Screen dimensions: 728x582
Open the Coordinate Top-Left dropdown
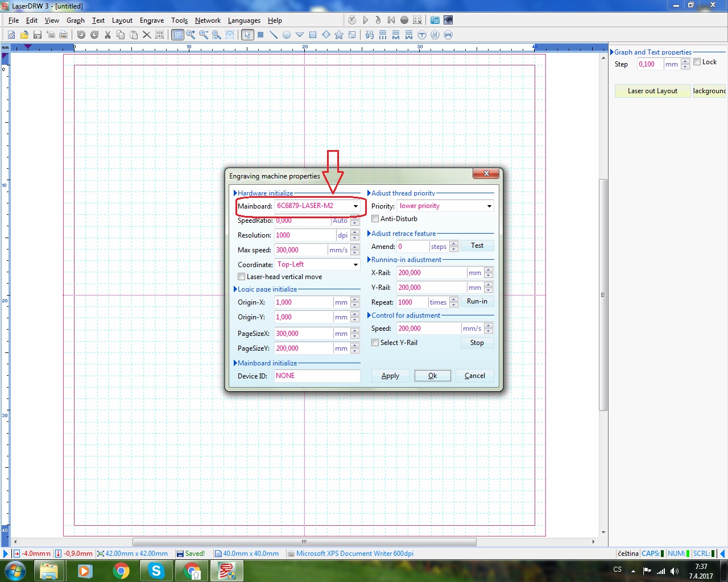pos(355,265)
